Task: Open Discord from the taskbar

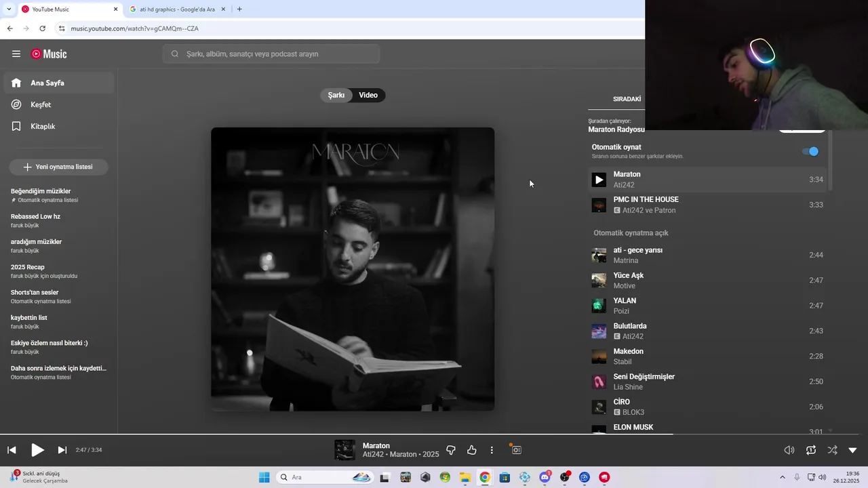Action: click(545, 477)
